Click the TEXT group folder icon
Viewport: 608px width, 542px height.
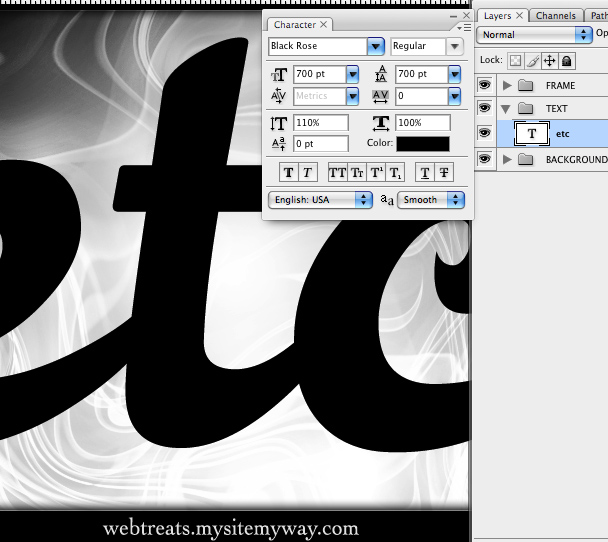point(526,108)
